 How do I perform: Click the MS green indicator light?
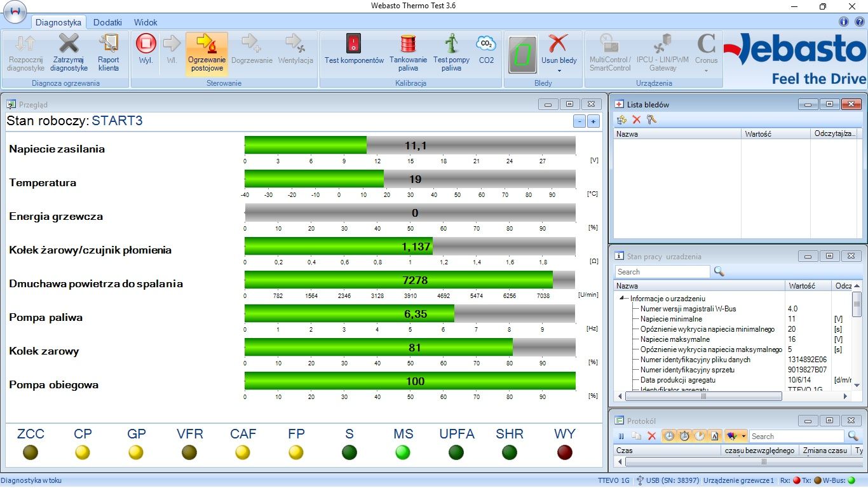403,452
